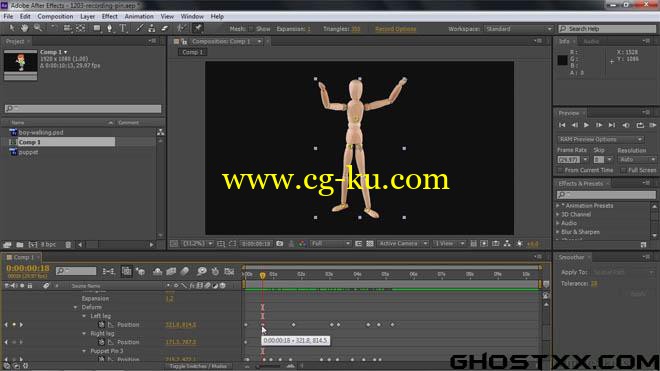Create new folder in Project panel
This screenshot has height=371, width=660.
pos(20,244)
